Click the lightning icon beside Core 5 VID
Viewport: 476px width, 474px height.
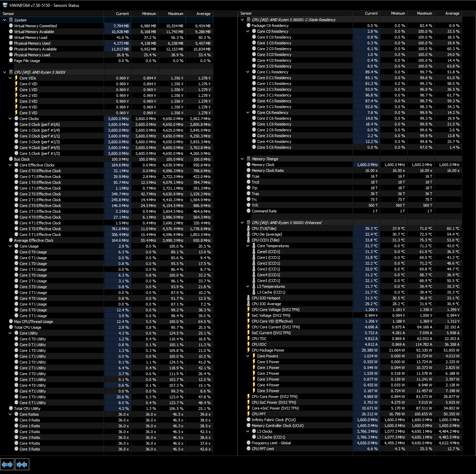[16, 113]
